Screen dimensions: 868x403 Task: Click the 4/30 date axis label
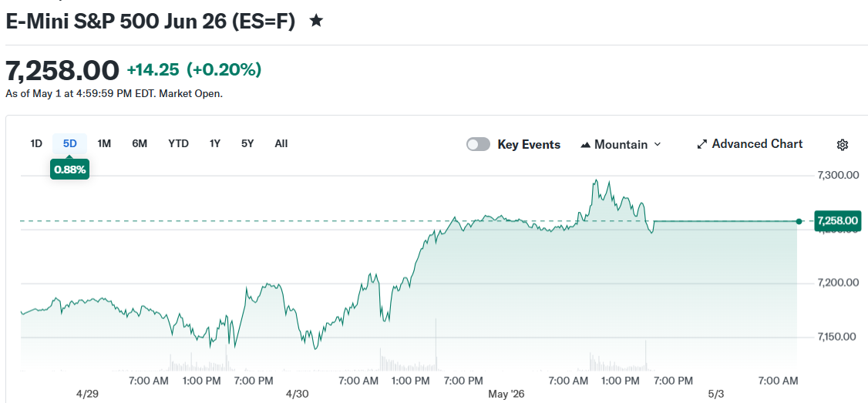click(x=297, y=395)
